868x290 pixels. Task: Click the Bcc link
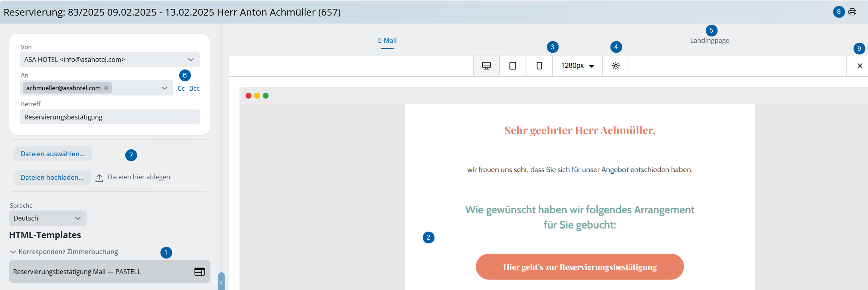[x=194, y=88]
